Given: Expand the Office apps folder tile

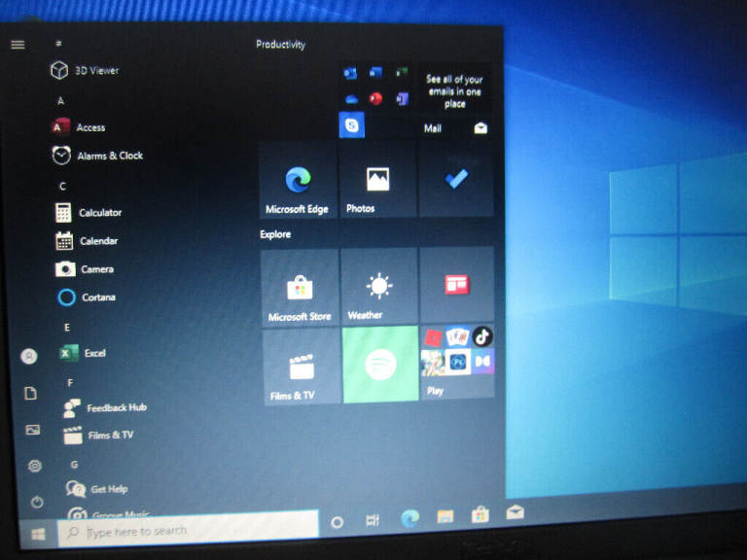Looking at the screenshot, I should coord(375,86).
